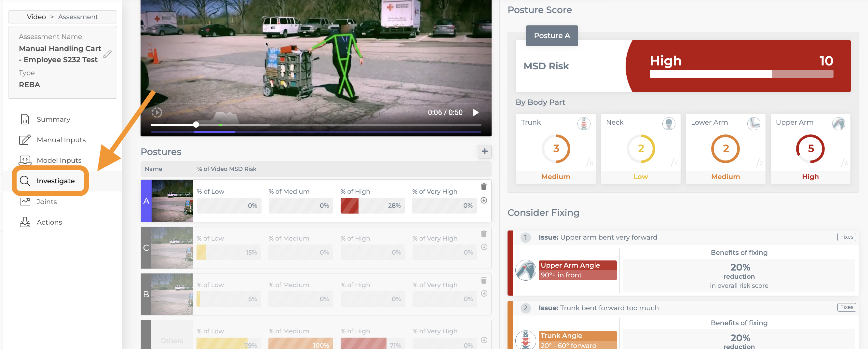Click the Lower Arm elbow icon

753,124
